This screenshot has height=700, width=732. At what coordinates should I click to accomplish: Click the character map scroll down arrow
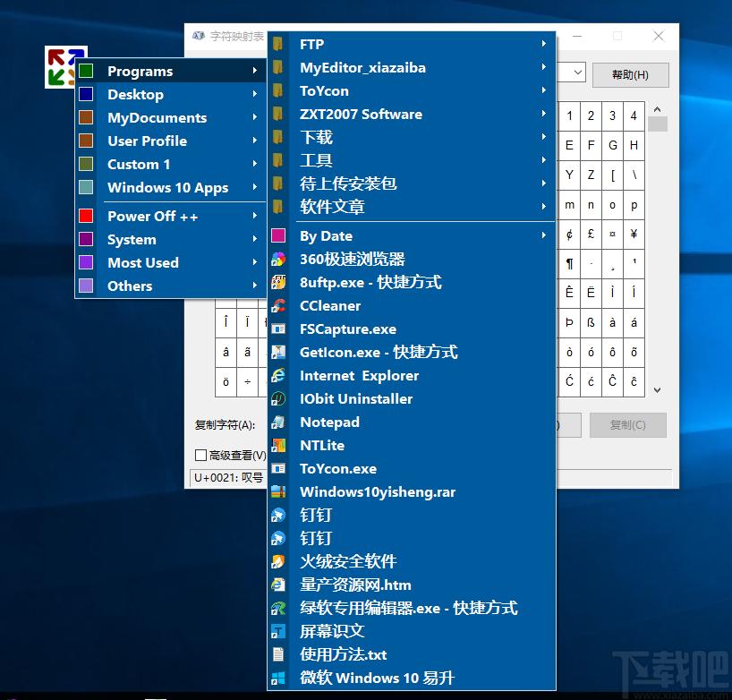point(658,390)
